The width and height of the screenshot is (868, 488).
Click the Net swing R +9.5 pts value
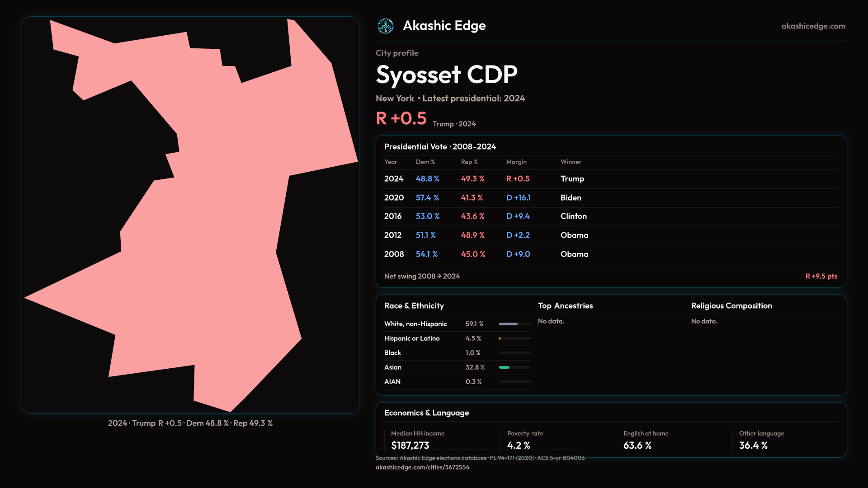click(x=821, y=276)
